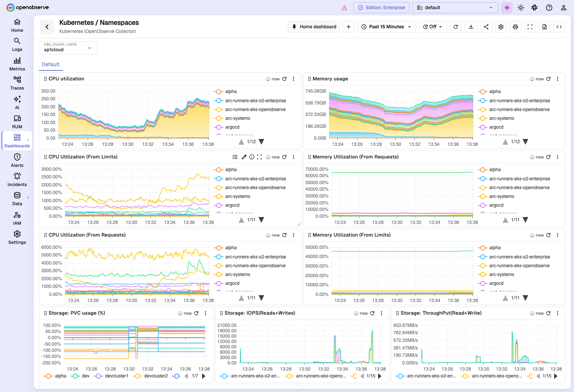Toggle light/dark theme icon
The image size is (574, 392).
[521, 8]
